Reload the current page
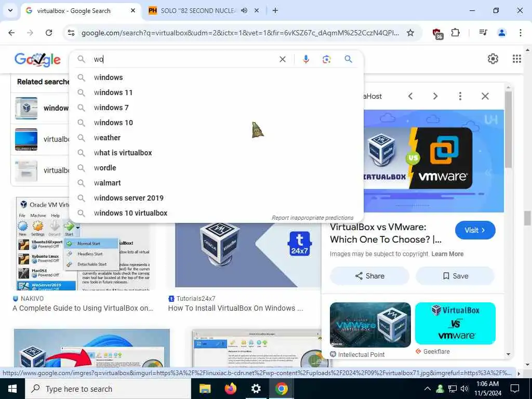Screen dimensions: 532x399 pos(49,33)
